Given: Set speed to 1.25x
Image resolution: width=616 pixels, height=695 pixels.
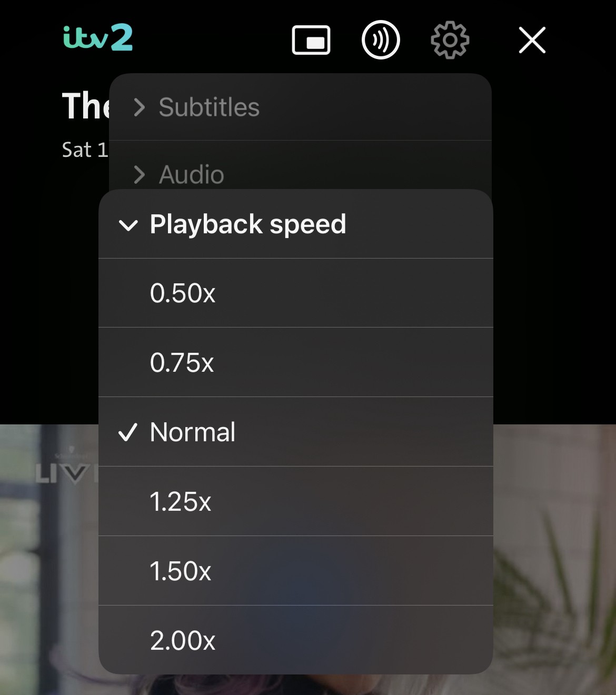Looking at the screenshot, I should point(181,502).
